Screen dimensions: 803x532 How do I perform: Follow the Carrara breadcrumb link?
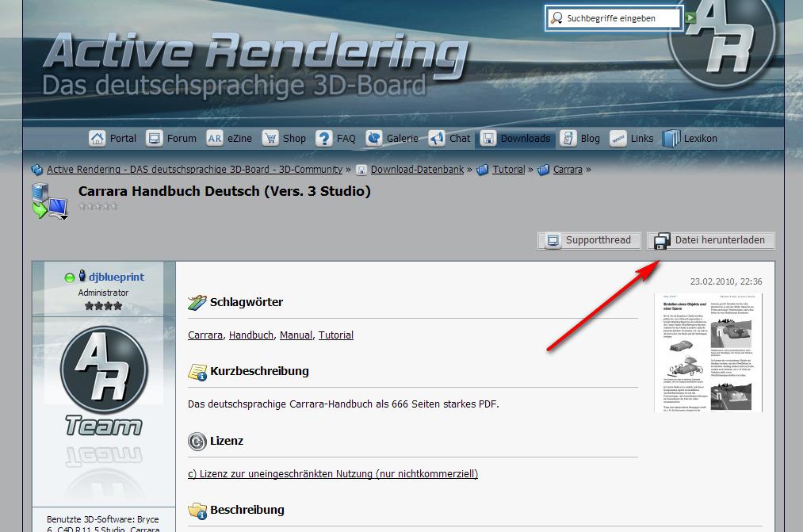pos(568,170)
